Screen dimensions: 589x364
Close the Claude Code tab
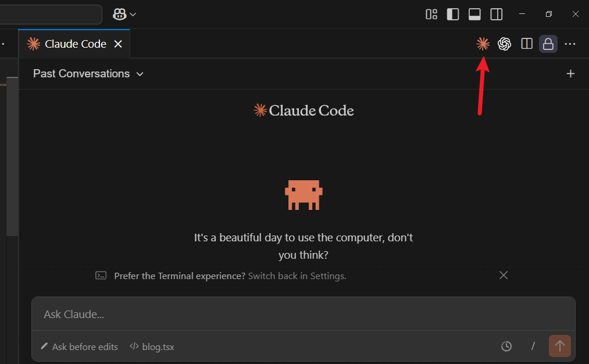[118, 44]
